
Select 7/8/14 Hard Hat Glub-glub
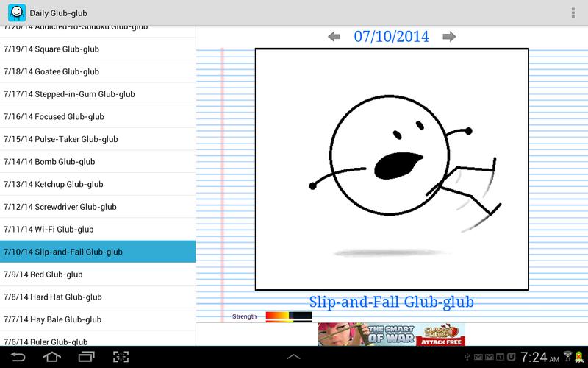tap(98, 297)
